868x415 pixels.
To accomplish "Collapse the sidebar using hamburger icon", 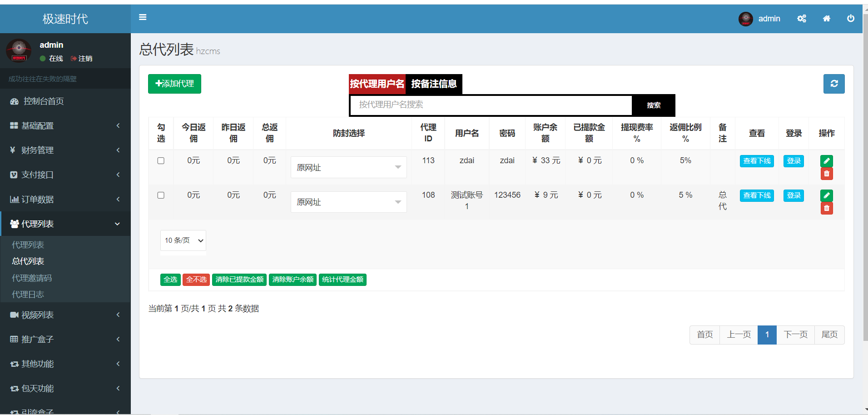I will click(x=143, y=17).
